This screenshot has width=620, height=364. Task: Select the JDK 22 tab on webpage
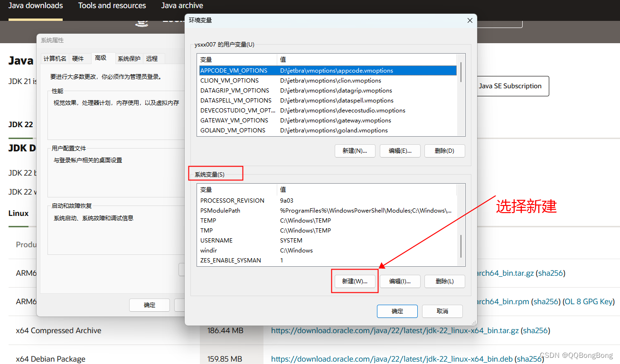pos(21,124)
